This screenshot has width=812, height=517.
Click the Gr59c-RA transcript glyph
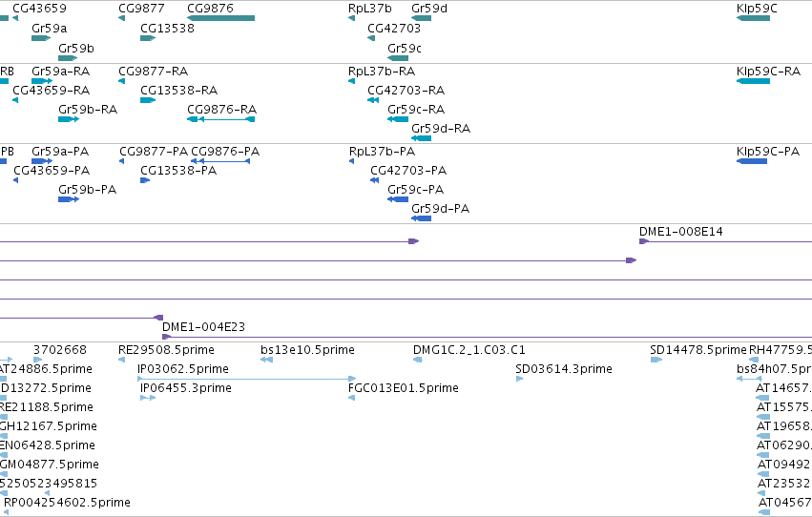pyautogui.click(x=398, y=119)
